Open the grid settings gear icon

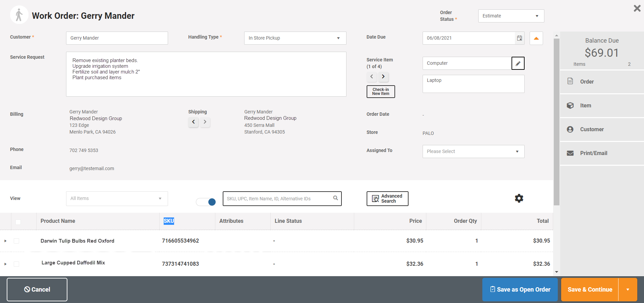point(519,198)
